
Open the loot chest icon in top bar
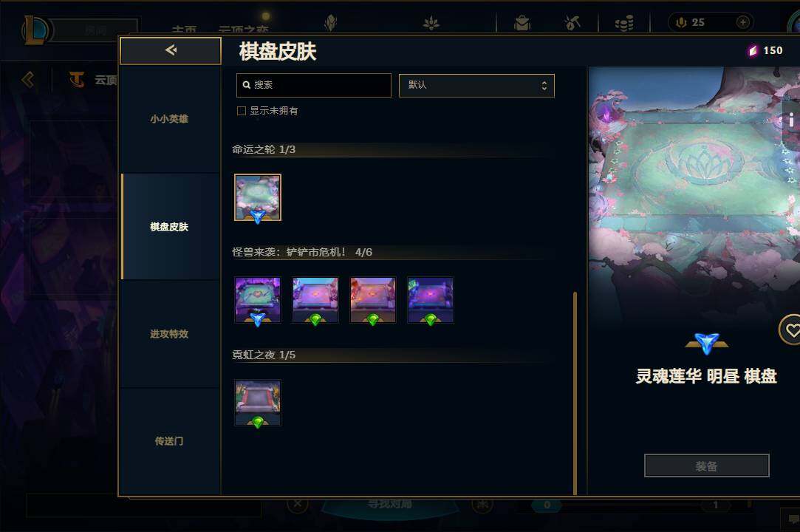coord(522,22)
